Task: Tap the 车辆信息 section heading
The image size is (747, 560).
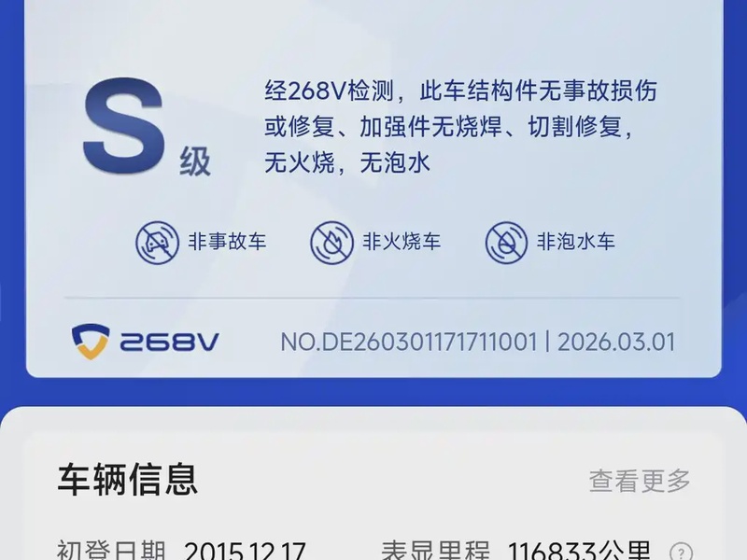Action: 128,480
